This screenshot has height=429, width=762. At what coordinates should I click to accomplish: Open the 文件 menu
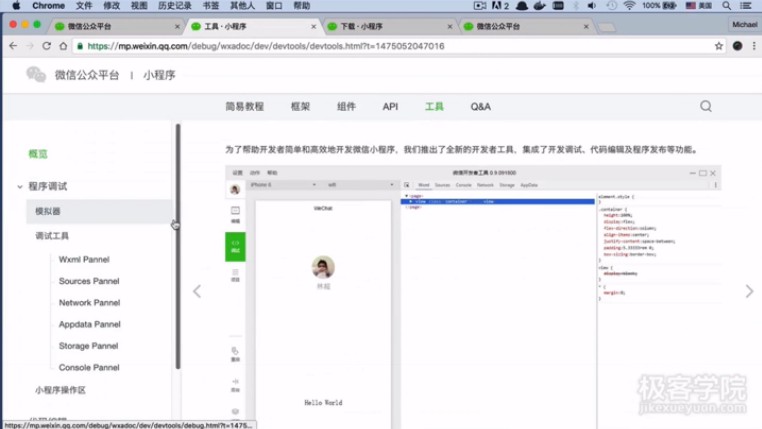click(x=84, y=6)
